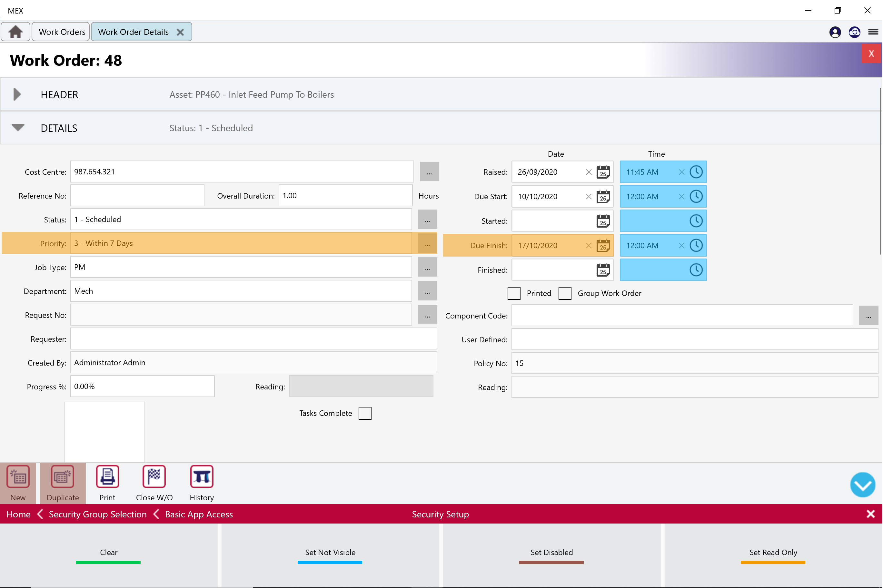Clear the Due Start time with its X

(x=681, y=197)
